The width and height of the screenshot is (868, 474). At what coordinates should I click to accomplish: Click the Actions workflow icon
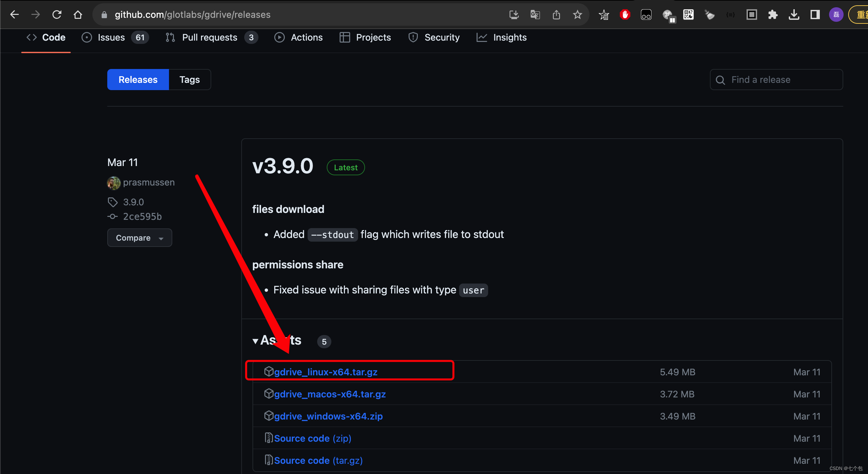point(279,37)
